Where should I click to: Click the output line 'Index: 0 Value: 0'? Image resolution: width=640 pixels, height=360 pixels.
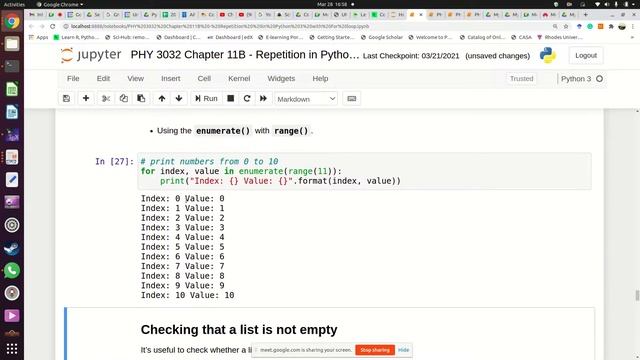(x=182, y=198)
